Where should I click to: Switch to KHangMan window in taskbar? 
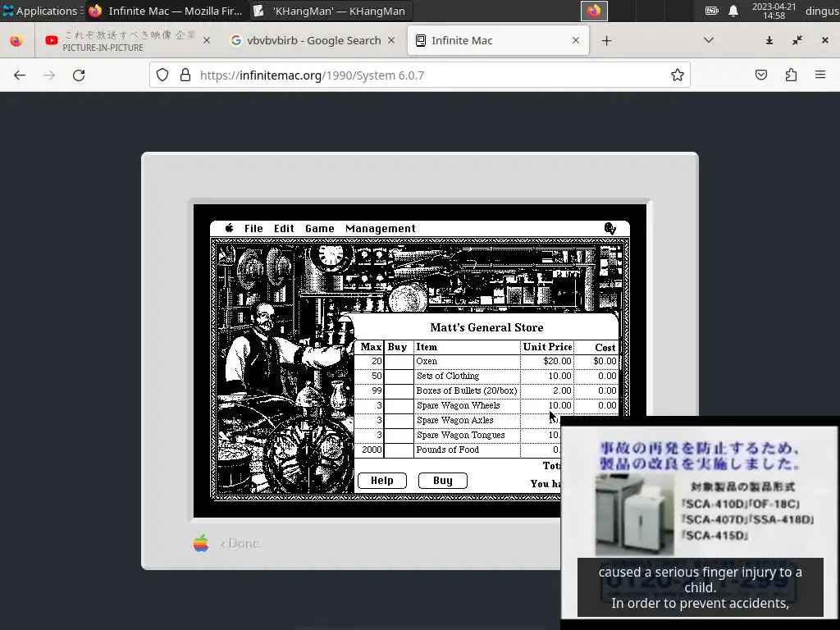331,11
